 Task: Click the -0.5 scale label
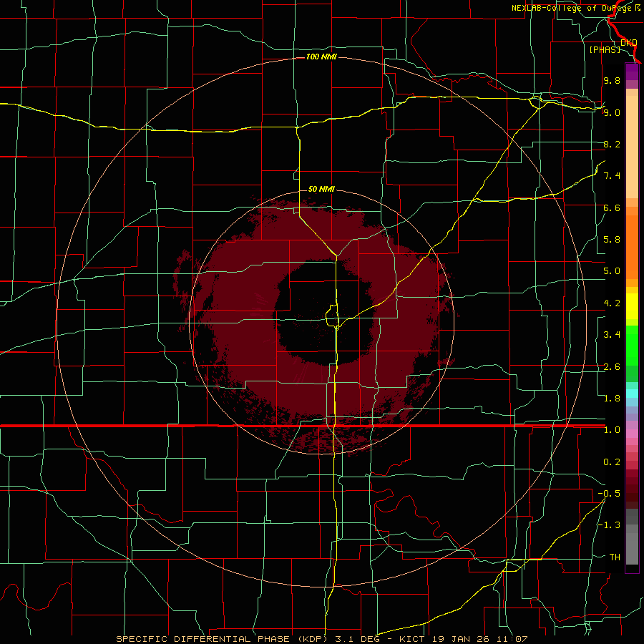click(609, 494)
